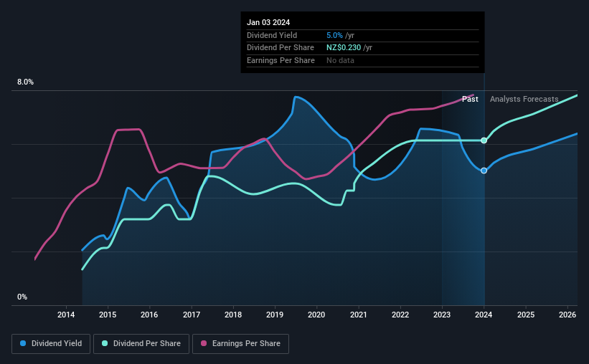Click the tooltip Dividend Per Share row label
589x364 pixels.
click(281, 48)
